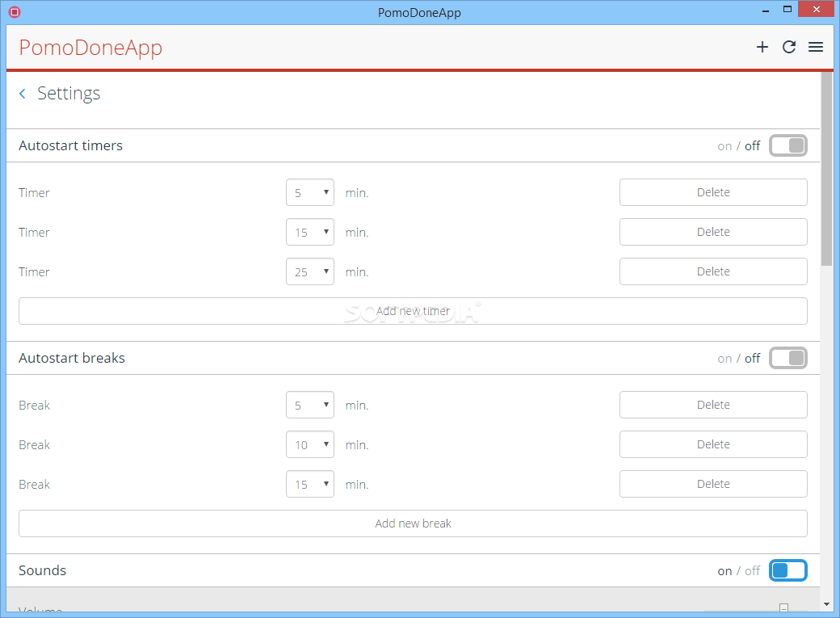840x618 pixels.
Task: Click the Autostart timers label
Action: click(x=71, y=145)
